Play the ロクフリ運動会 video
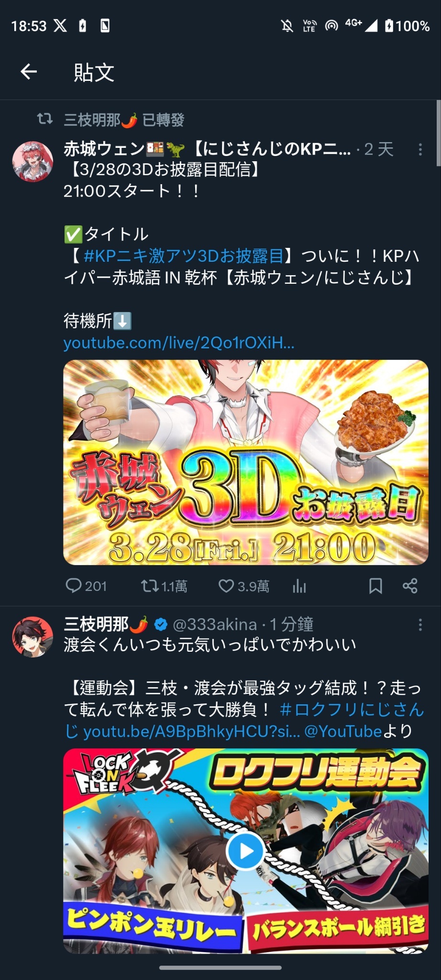Screen dimensions: 441x980 click(x=246, y=851)
